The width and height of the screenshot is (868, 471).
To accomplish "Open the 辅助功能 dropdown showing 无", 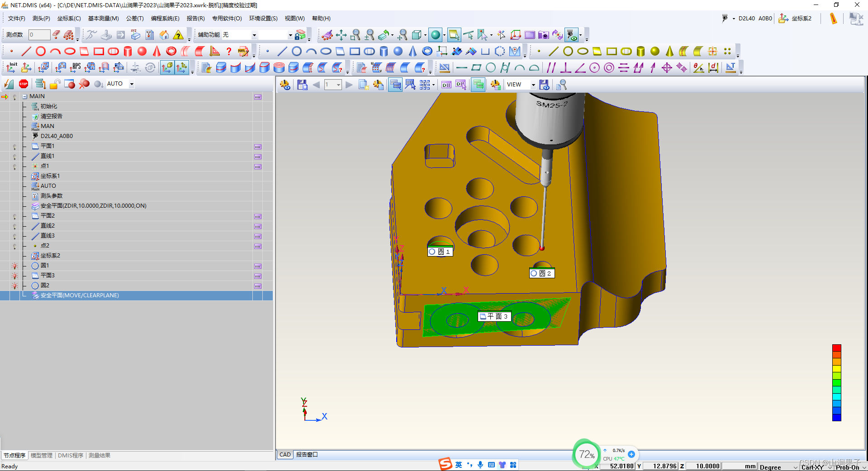I will pos(254,35).
